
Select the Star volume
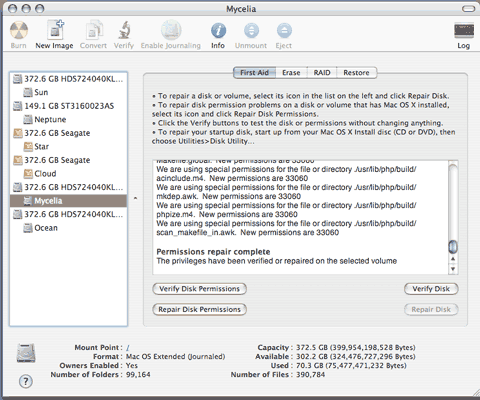68,147
